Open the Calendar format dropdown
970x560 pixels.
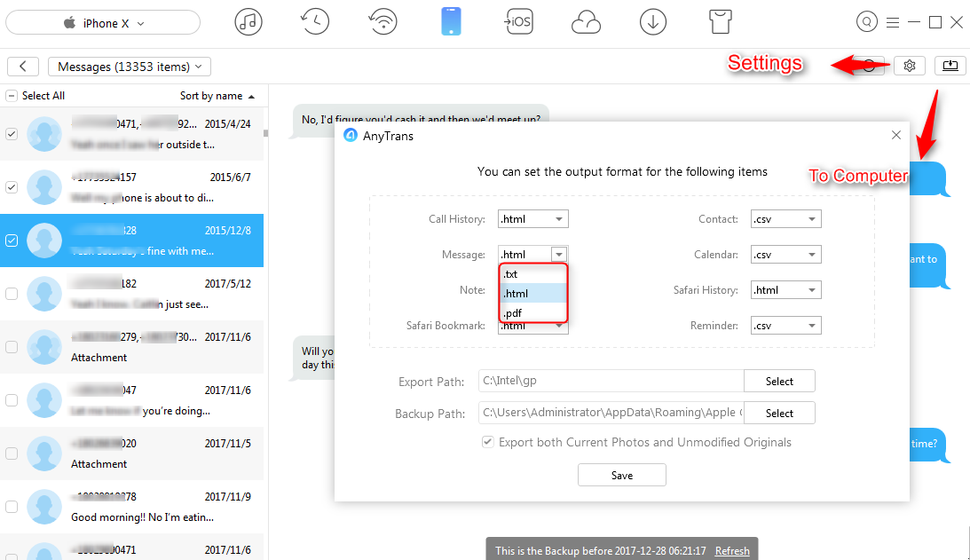click(x=785, y=255)
